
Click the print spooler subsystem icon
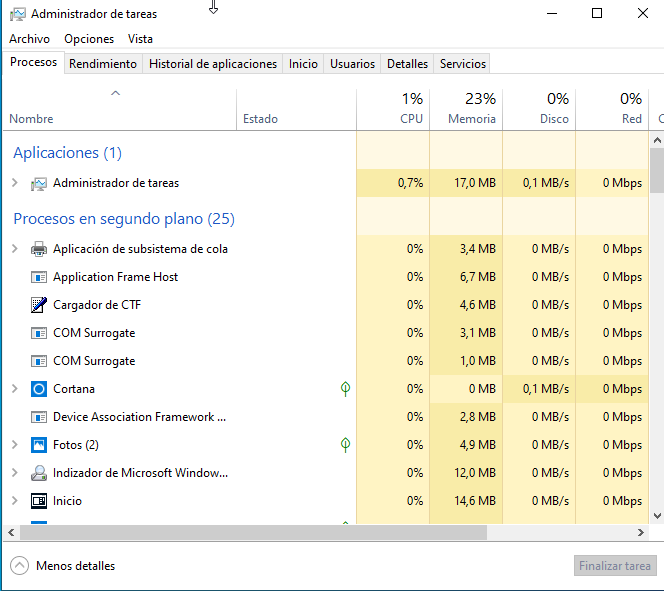[x=39, y=249]
